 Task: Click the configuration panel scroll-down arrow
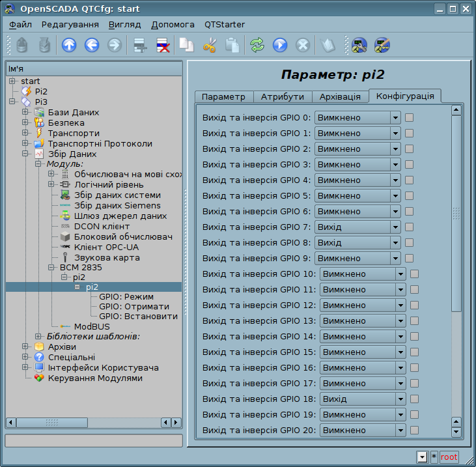(x=456, y=431)
